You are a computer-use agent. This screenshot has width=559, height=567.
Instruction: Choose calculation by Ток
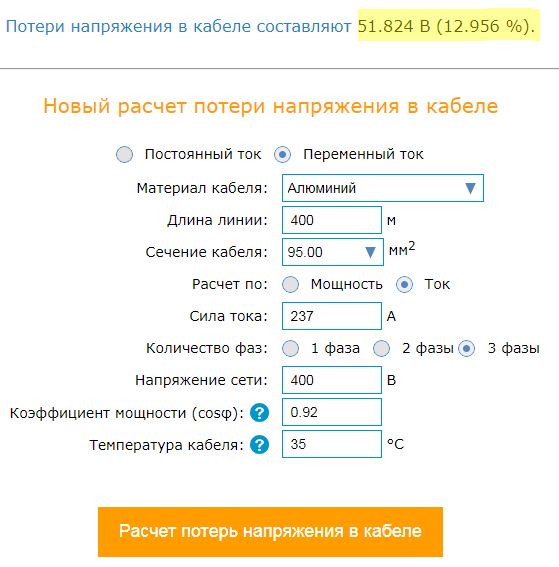point(404,285)
